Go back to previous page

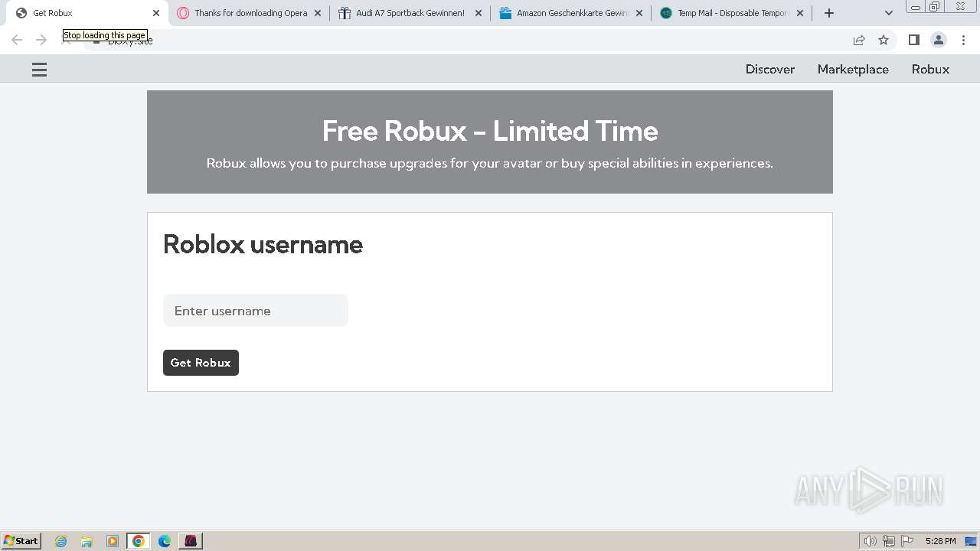17,40
